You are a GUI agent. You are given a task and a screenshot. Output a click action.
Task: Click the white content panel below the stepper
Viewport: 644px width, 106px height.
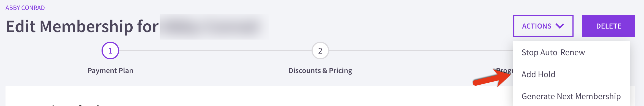tap(259, 96)
